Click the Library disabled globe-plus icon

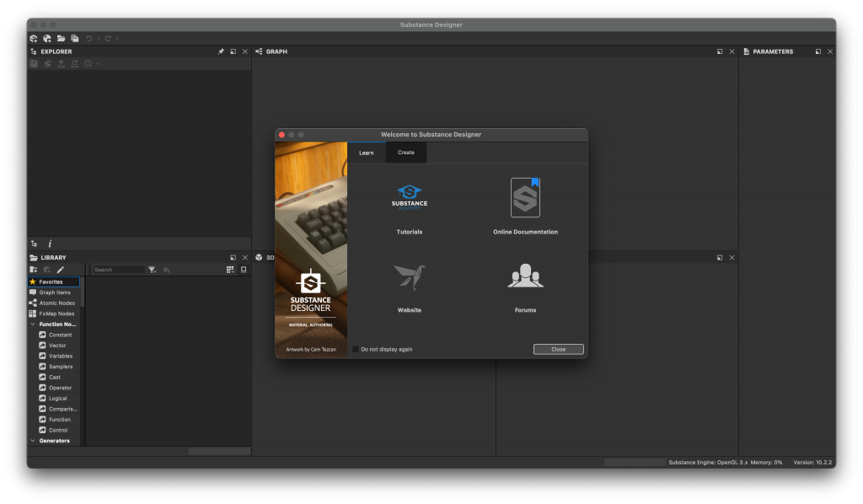click(x=47, y=270)
